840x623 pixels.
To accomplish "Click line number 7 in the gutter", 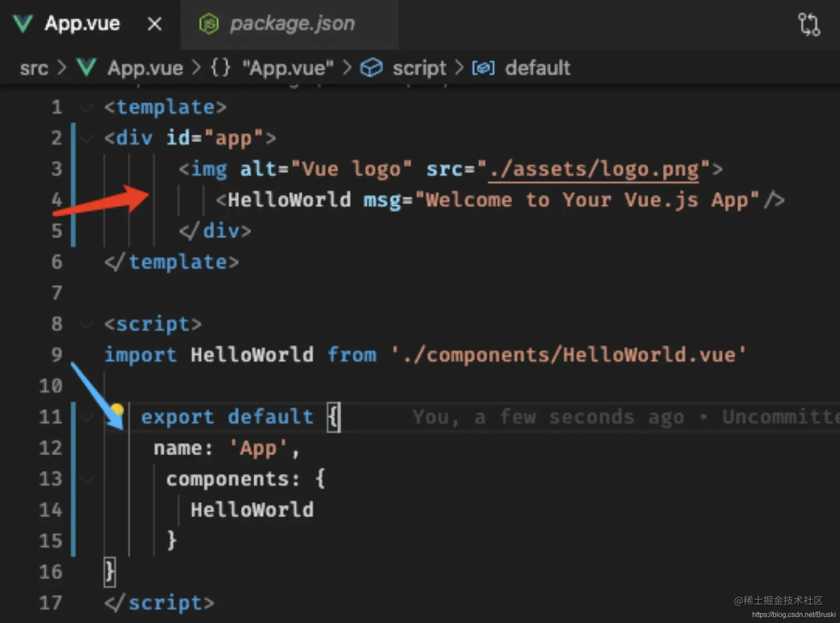I will (57, 293).
